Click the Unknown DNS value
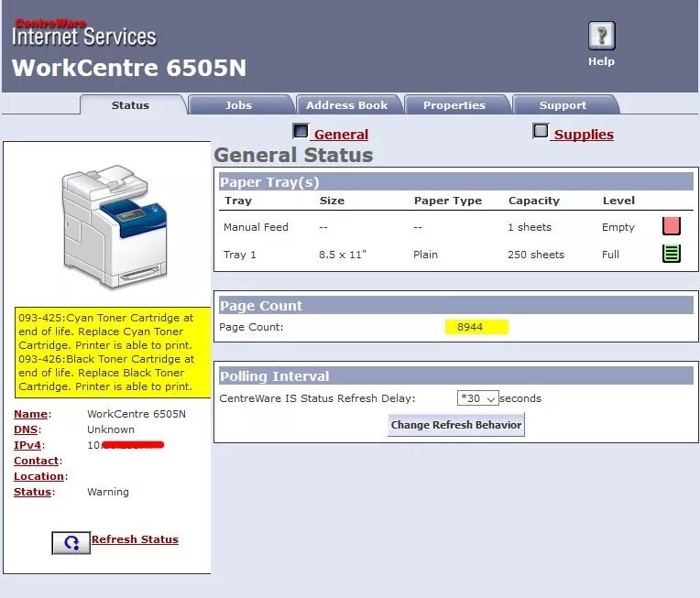This screenshot has width=700, height=598. 111,429
